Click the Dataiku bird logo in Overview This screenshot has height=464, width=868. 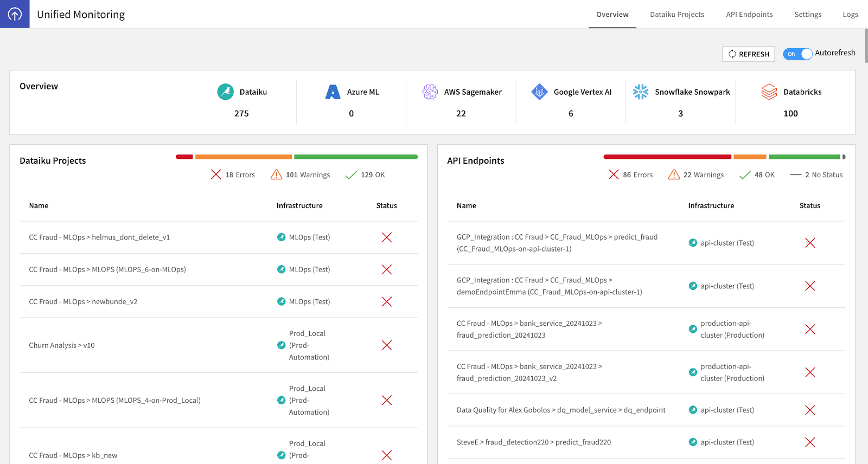[x=225, y=92]
